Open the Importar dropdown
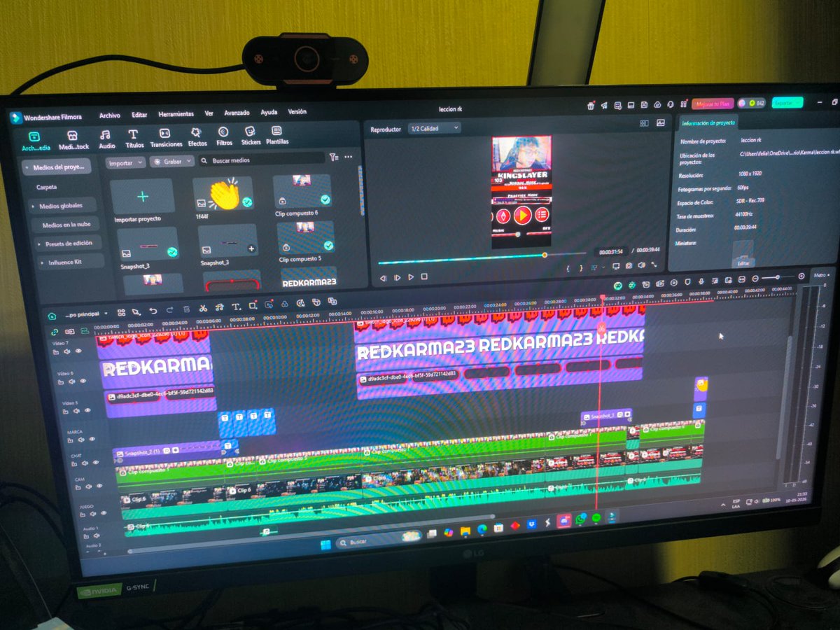The height and width of the screenshot is (630, 840). coord(127,162)
